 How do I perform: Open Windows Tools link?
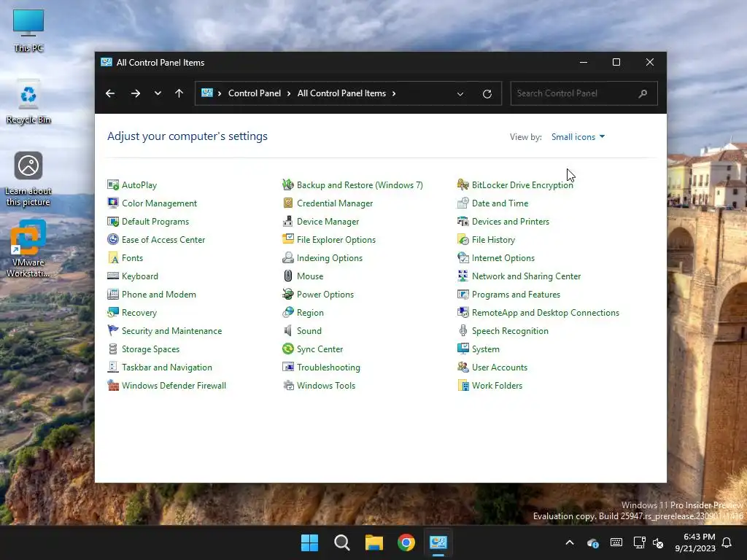[x=326, y=385]
